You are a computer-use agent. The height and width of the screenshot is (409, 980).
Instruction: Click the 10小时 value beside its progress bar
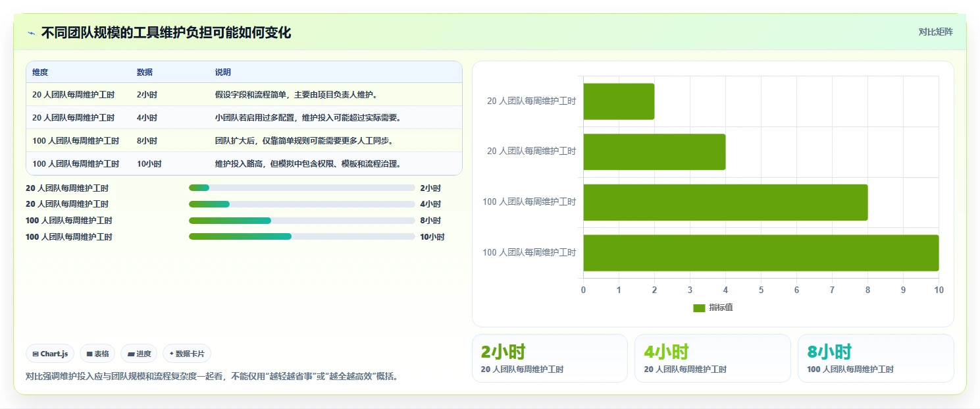click(432, 237)
